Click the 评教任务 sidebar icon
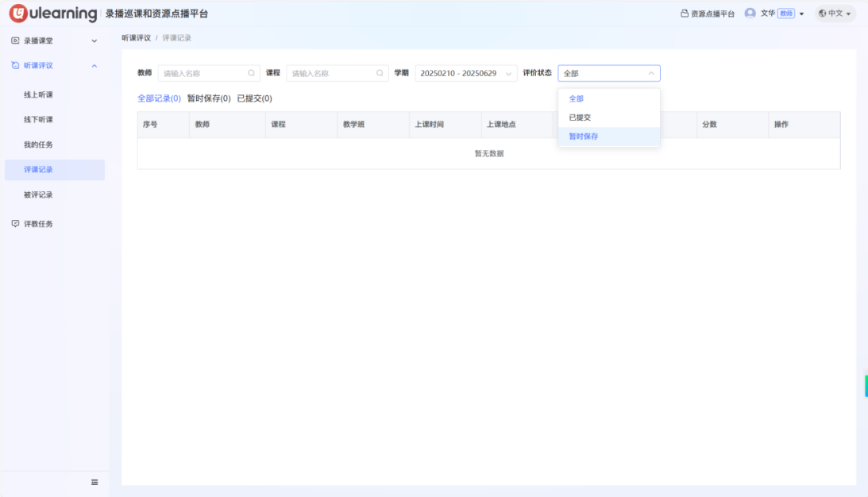 15,224
